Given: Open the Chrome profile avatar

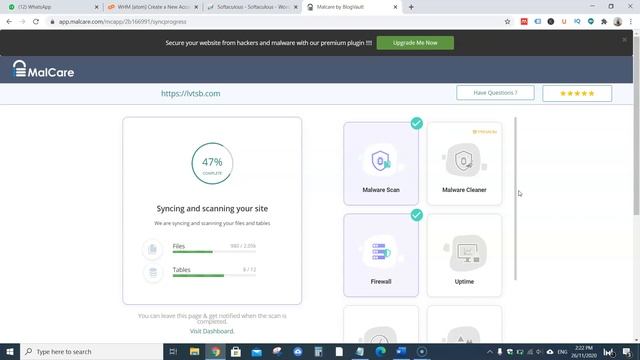Looking at the screenshot, I should [618, 22].
